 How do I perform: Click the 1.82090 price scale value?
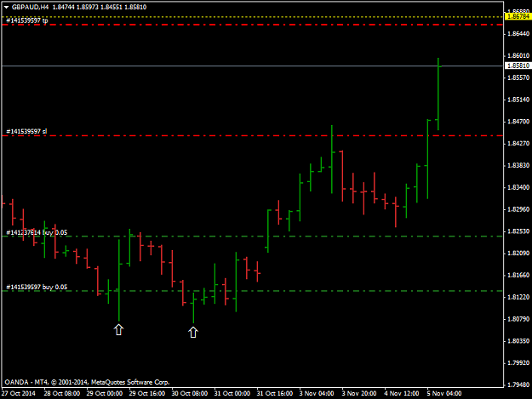pos(518,254)
